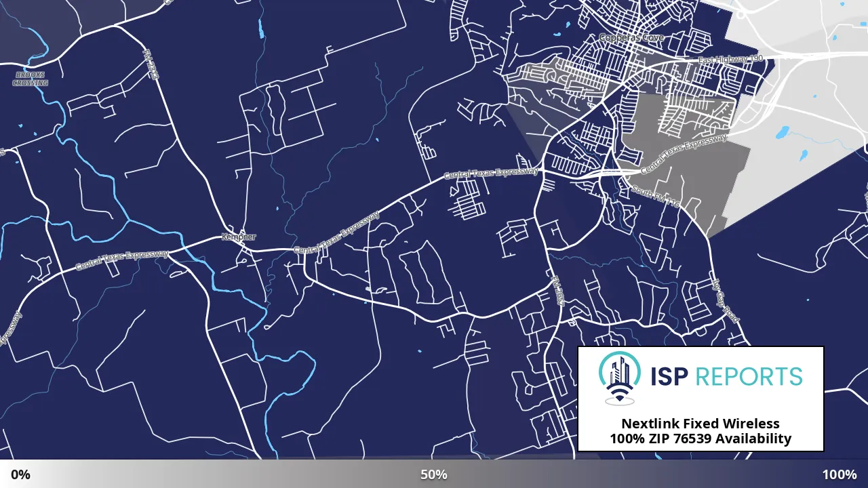
Task: Click the 'Nextlink Fixed Wireless' caption
Action: click(x=701, y=424)
